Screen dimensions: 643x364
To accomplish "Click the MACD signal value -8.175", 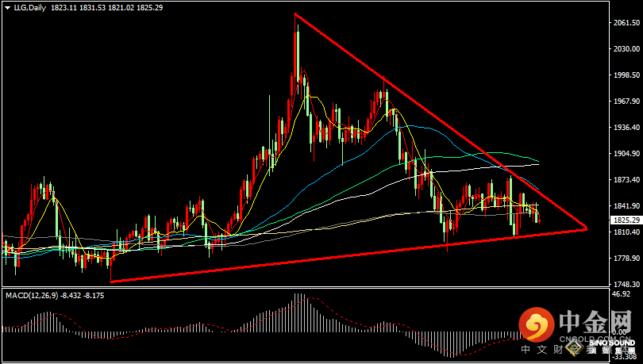I will point(94,295).
